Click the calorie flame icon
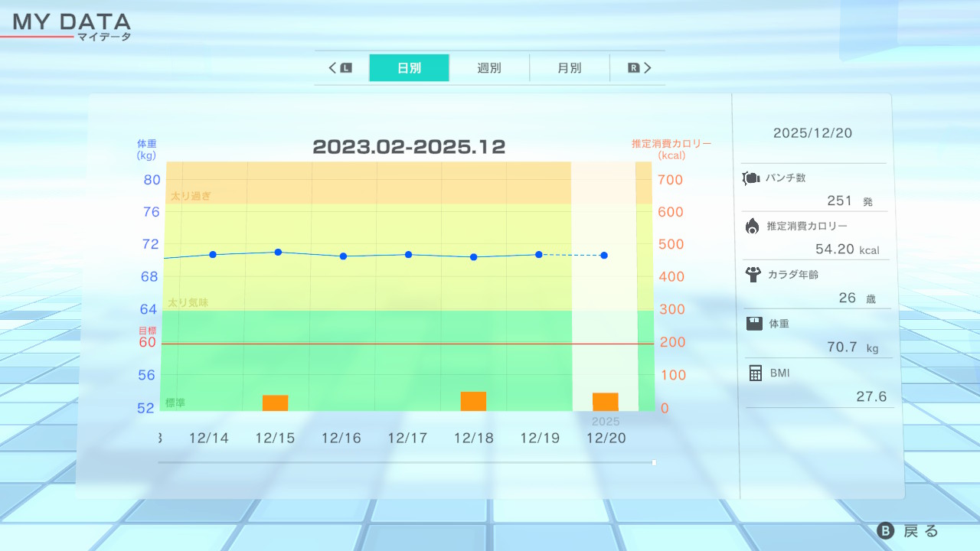 (752, 226)
